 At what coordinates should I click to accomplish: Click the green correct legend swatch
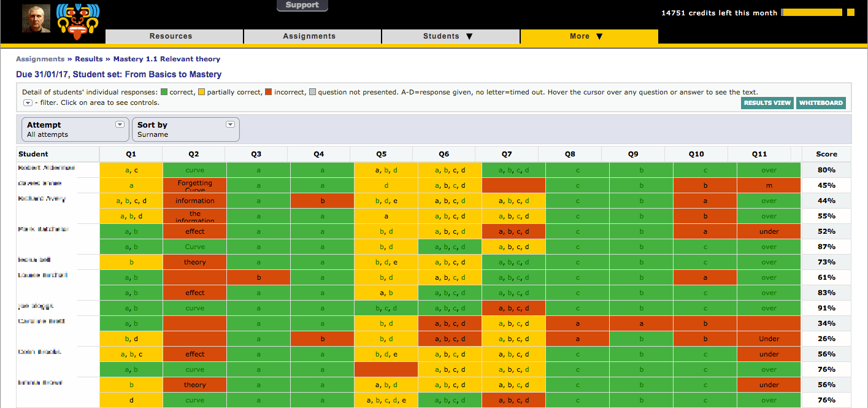pos(164,92)
